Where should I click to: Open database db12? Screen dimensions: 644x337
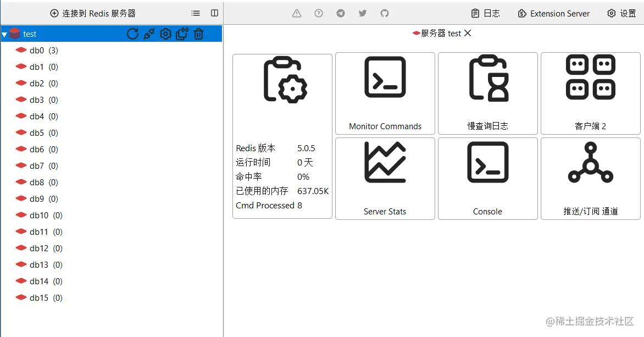38,248
